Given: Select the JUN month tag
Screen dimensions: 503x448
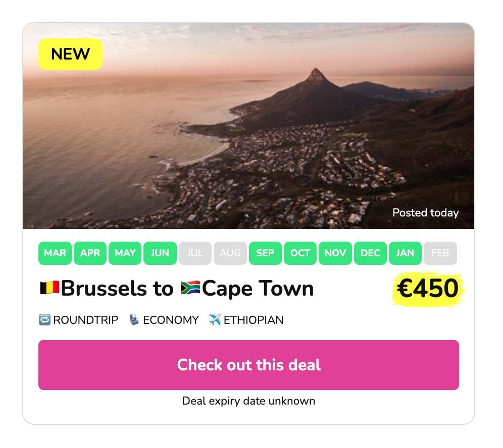Looking at the screenshot, I should tap(160, 253).
